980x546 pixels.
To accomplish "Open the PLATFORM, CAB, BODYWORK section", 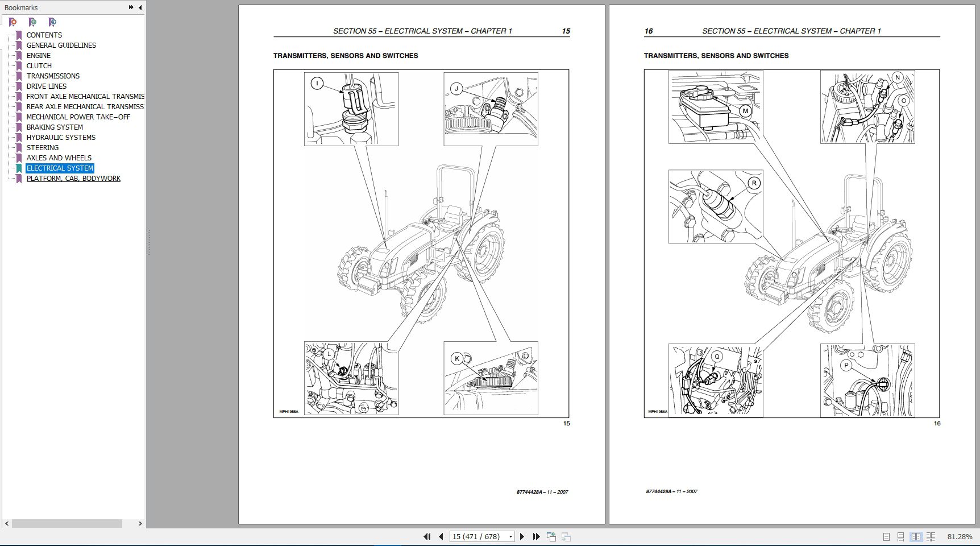I will 73,178.
